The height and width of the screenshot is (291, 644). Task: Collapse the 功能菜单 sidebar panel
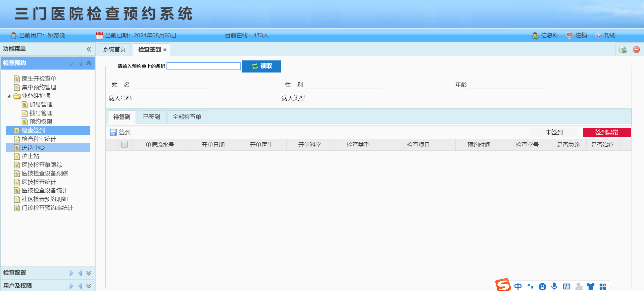89,49
